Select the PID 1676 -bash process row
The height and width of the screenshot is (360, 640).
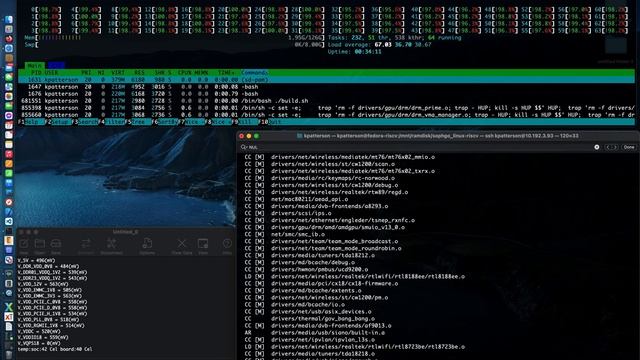[x=326, y=94]
